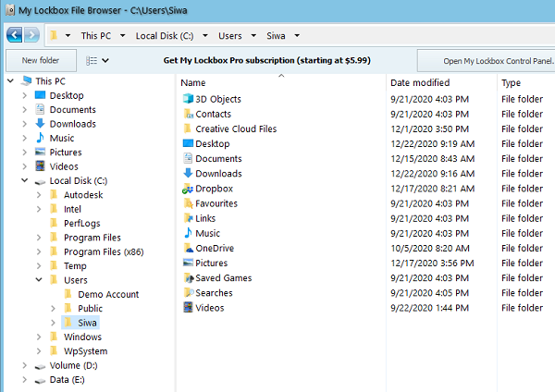Collapse the Local Disk (C:) tree node

coord(24,181)
